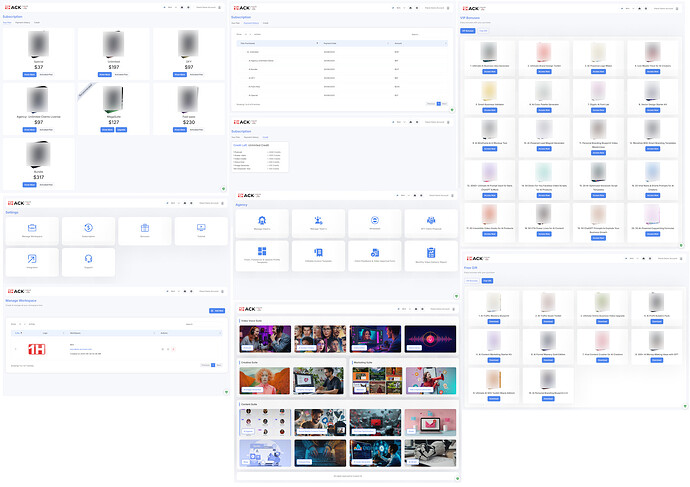Click blue button under the $37 plan
690x487 pixels.
coord(29,74)
